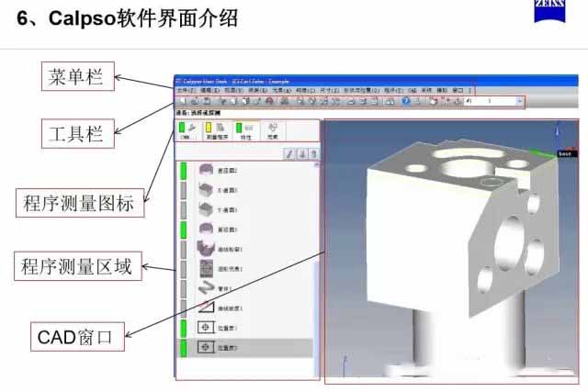Click the blue Z-axis arrow in CAD view
588x392 pixels.
(x=558, y=136)
